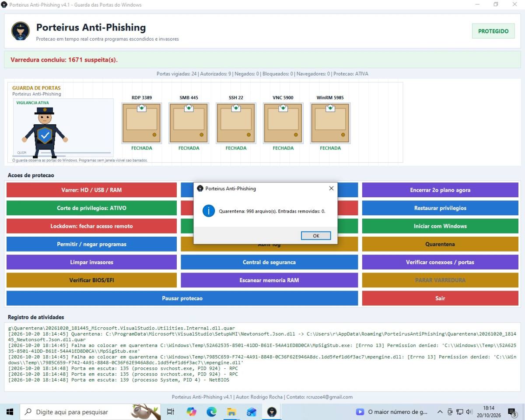This screenshot has height=420, width=525.
Task: Click the Limpar invasores button
Action: click(91, 262)
